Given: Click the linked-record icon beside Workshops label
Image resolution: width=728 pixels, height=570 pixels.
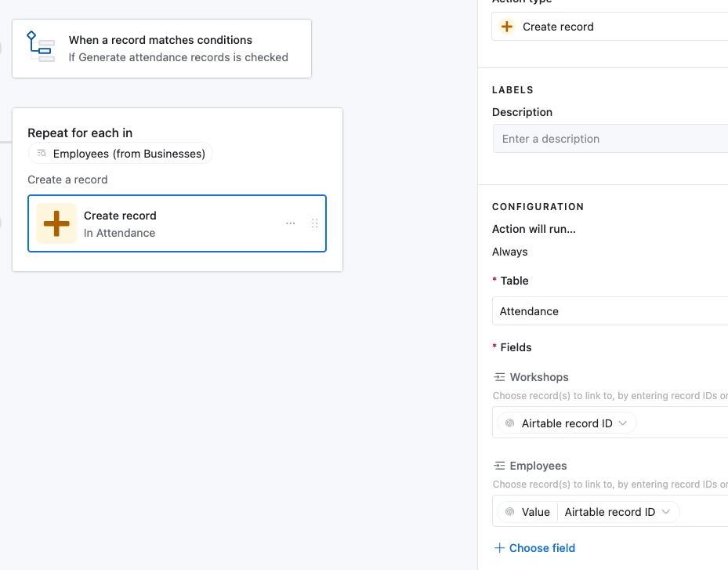Looking at the screenshot, I should (499, 377).
